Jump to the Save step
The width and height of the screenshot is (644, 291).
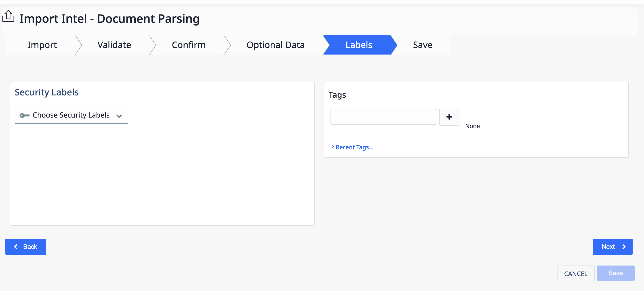pos(423,45)
